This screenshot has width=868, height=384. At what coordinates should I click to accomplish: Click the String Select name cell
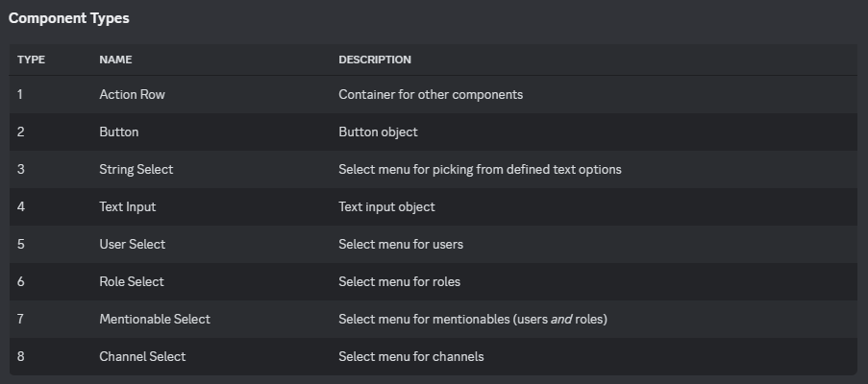pos(136,170)
